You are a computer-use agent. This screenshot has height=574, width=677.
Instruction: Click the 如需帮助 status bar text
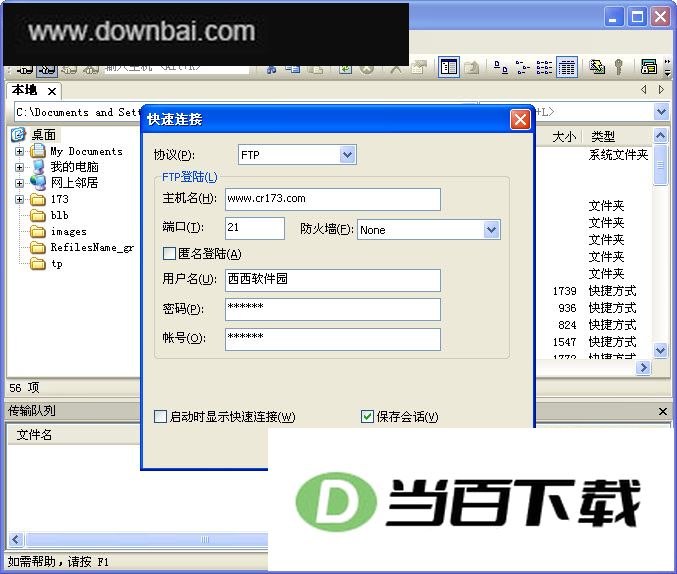point(58,562)
